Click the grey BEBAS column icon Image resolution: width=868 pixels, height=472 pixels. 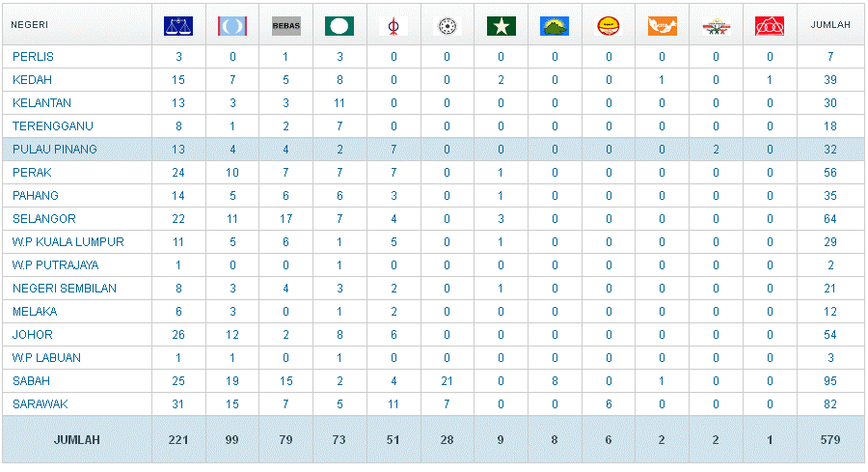tap(286, 26)
